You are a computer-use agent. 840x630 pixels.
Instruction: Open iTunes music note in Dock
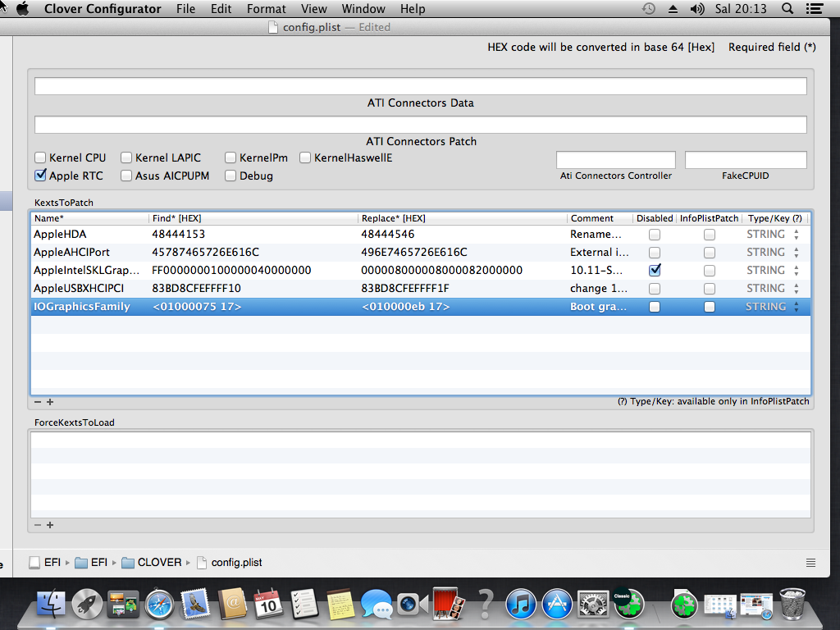(521, 604)
